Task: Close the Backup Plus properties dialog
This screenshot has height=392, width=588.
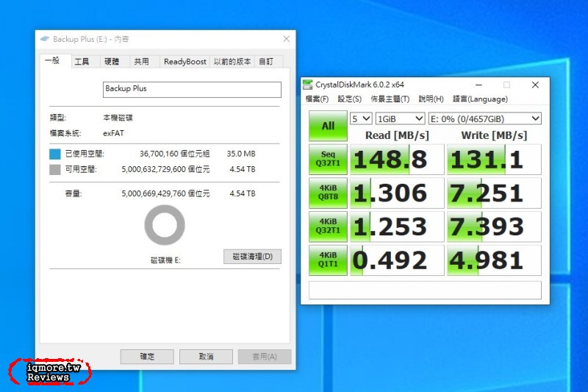Action: click(x=287, y=39)
